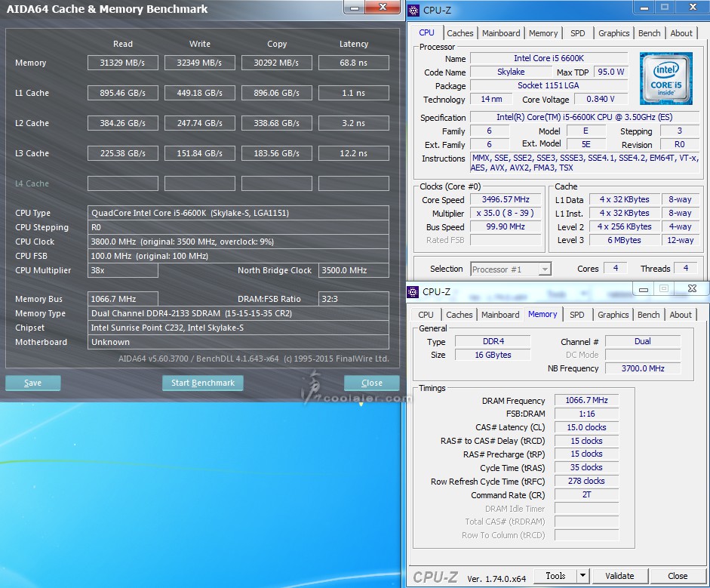Screen dimensions: 710x588
Task: Click the CPU-Z app icon in the top window title bar
Action: pyautogui.click(x=413, y=10)
